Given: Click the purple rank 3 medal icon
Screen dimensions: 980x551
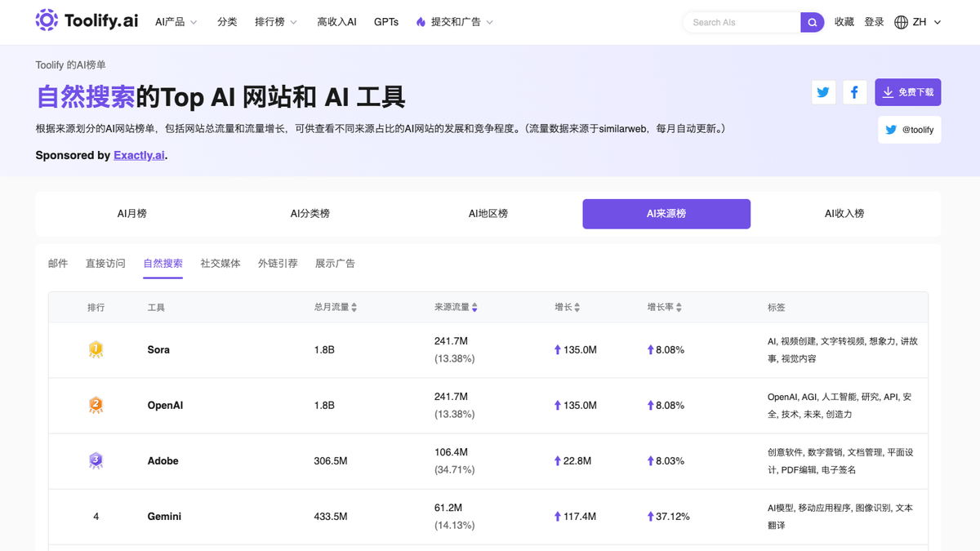Looking at the screenshot, I should [x=96, y=460].
